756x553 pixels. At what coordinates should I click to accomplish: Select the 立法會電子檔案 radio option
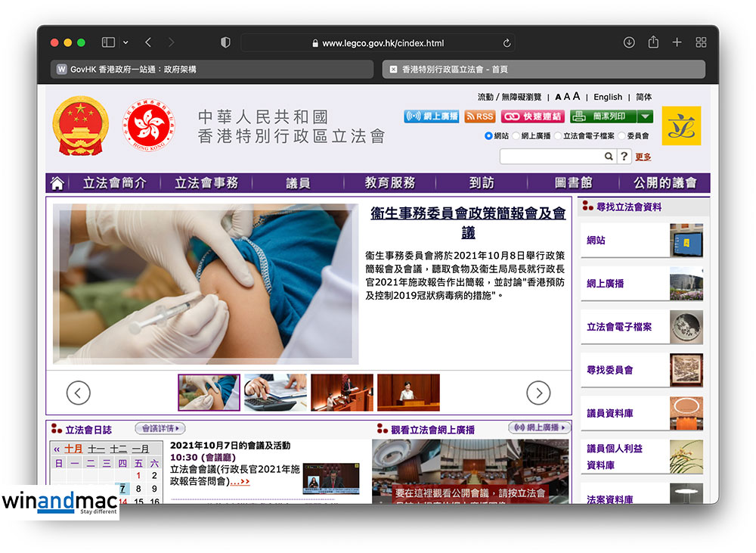[x=558, y=136]
